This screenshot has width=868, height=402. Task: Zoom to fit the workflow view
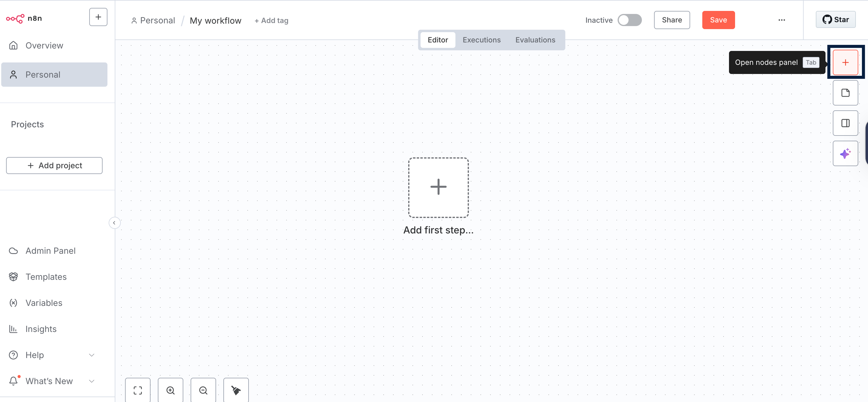tap(138, 390)
